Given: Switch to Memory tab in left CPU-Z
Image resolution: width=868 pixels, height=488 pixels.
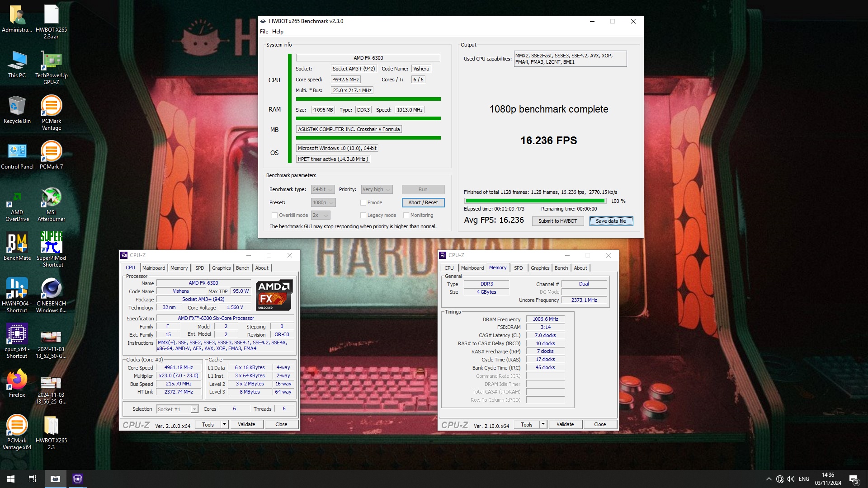Looking at the screenshot, I should coord(179,268).
